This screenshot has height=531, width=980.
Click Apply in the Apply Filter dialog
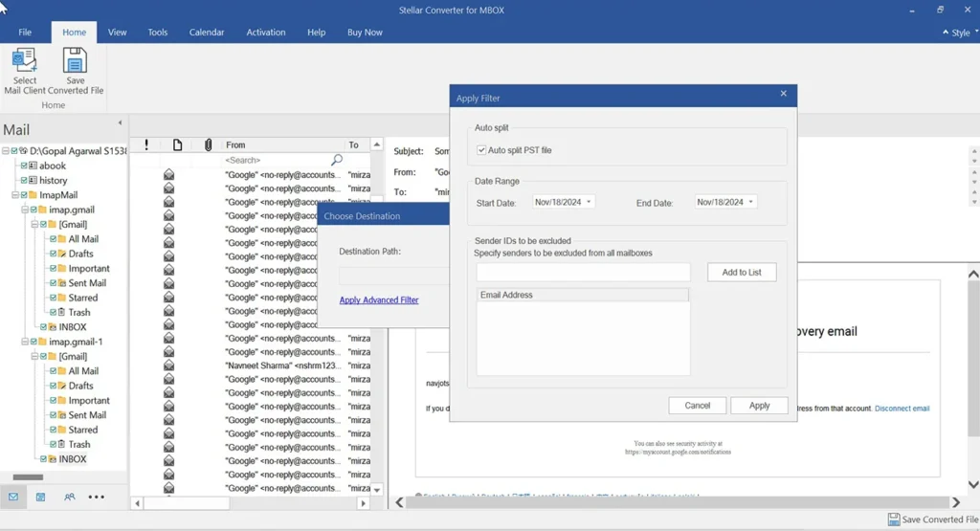tap(759, 406)
